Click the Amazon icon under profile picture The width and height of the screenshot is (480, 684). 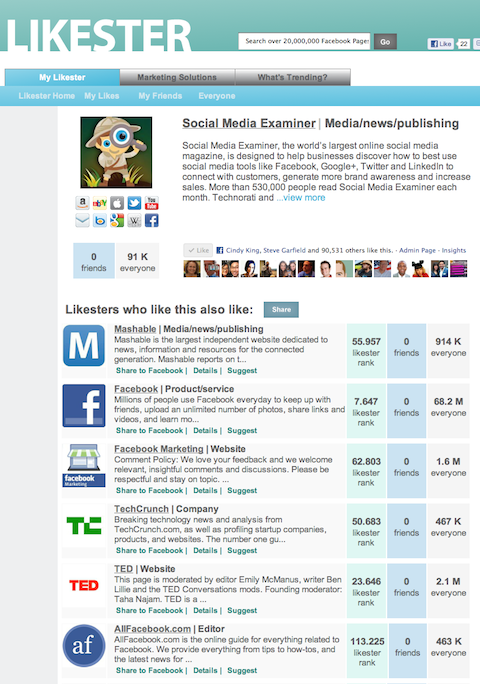(x=82, y=203)
